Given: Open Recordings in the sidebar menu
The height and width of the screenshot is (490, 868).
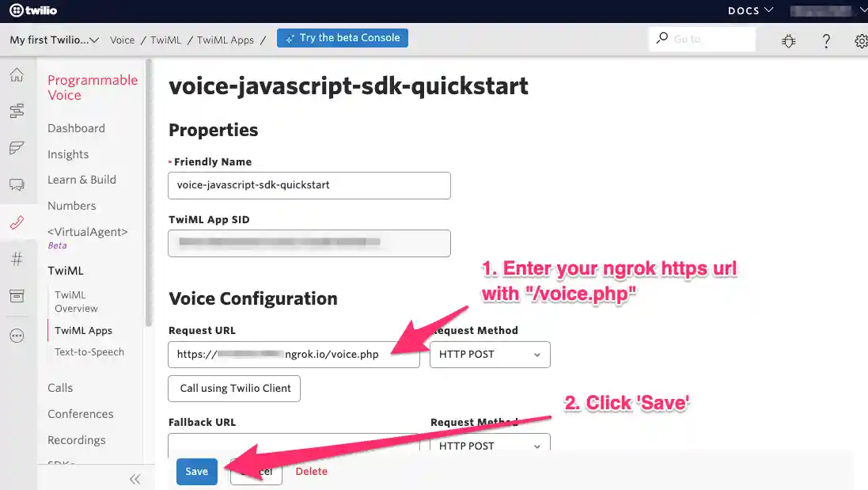Looking at the screenshot, I should pos(77,439).
